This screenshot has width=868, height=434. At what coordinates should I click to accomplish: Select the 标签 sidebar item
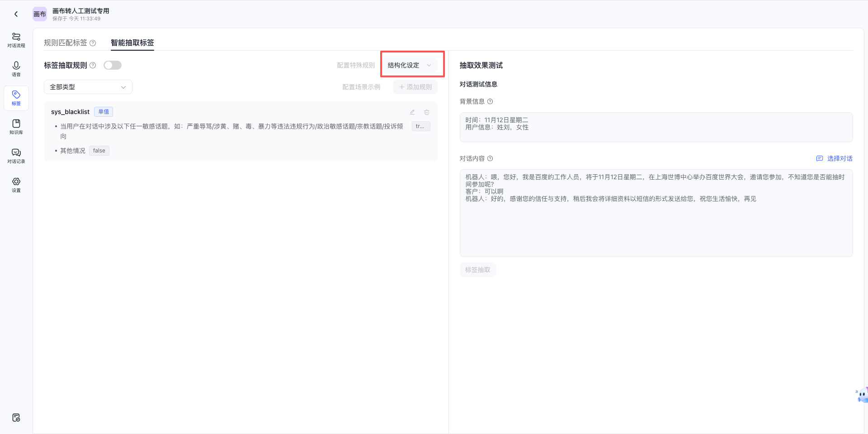click(16, 98)
